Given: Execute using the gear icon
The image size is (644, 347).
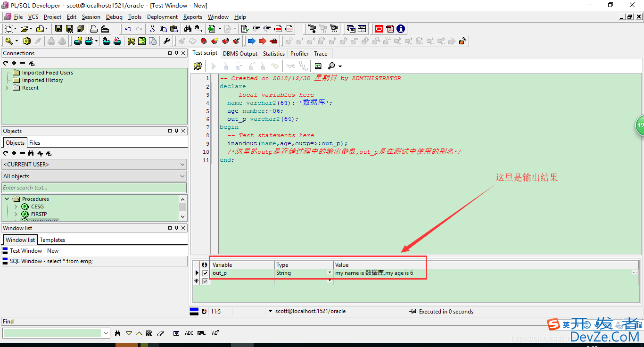Looking at the screenshot, I should click(27, 41).
